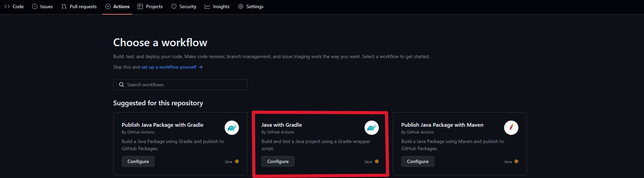Select the Actions tab

tap(117, 6)
